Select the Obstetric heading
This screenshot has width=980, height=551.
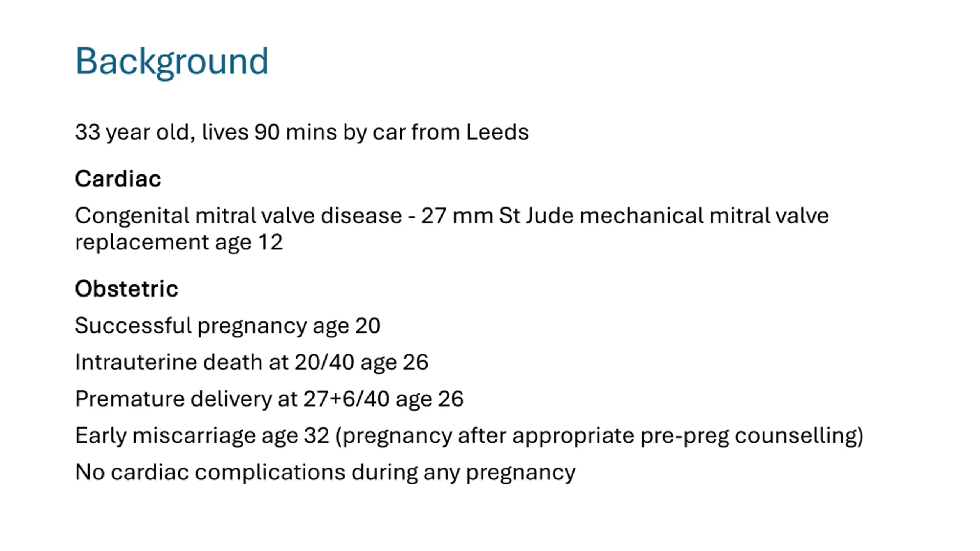click(127, 289)
